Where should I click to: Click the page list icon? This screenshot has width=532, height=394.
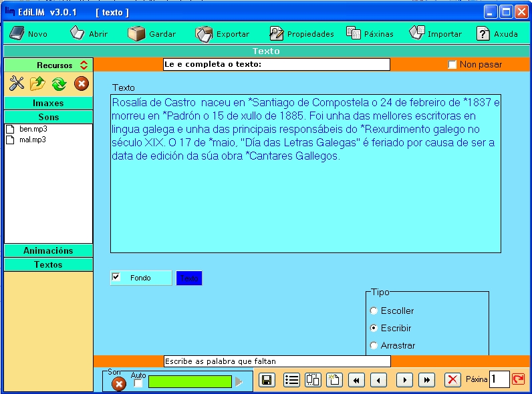coord(291,380)
